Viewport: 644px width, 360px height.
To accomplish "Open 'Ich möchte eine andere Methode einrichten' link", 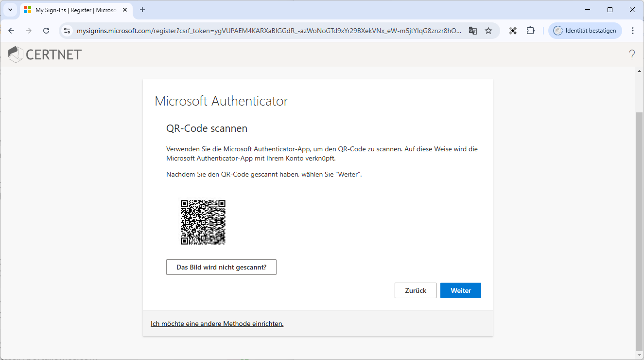I will 217,324.
